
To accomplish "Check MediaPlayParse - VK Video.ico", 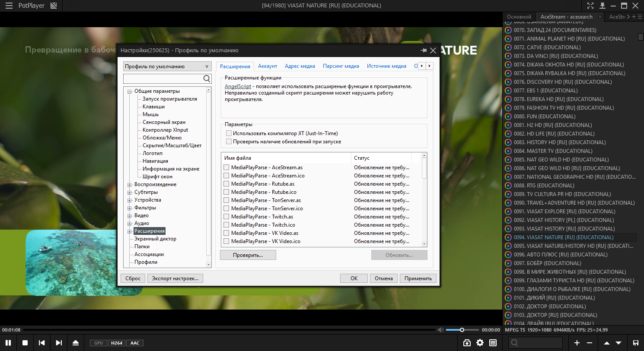I will pyautogui.click(x=226, y=241).
